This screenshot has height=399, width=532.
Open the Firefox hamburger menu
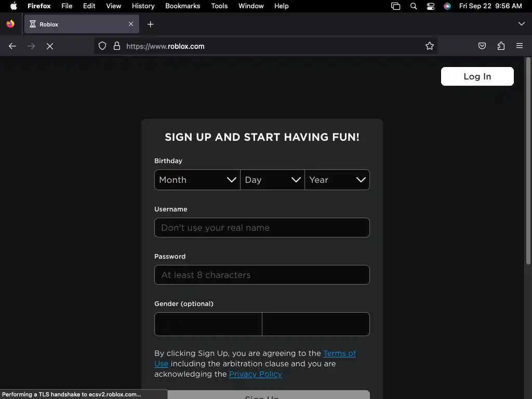pos(520,46)
